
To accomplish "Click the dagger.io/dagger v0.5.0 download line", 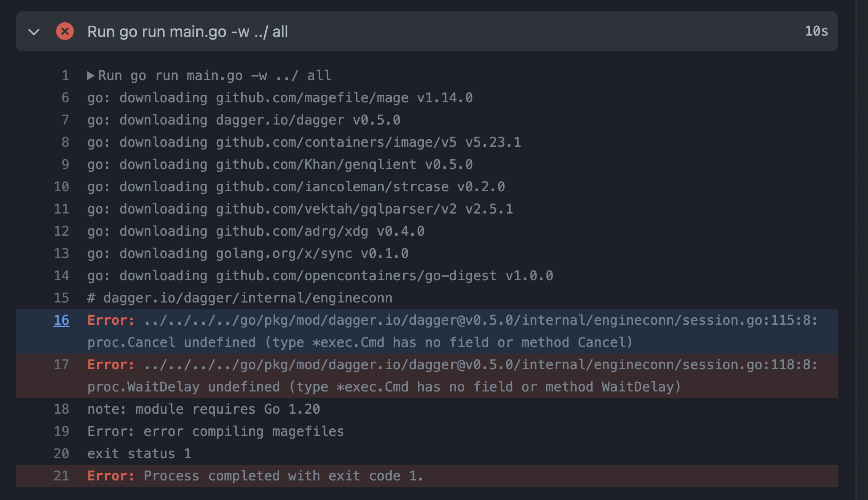I will tap(243, 120).
